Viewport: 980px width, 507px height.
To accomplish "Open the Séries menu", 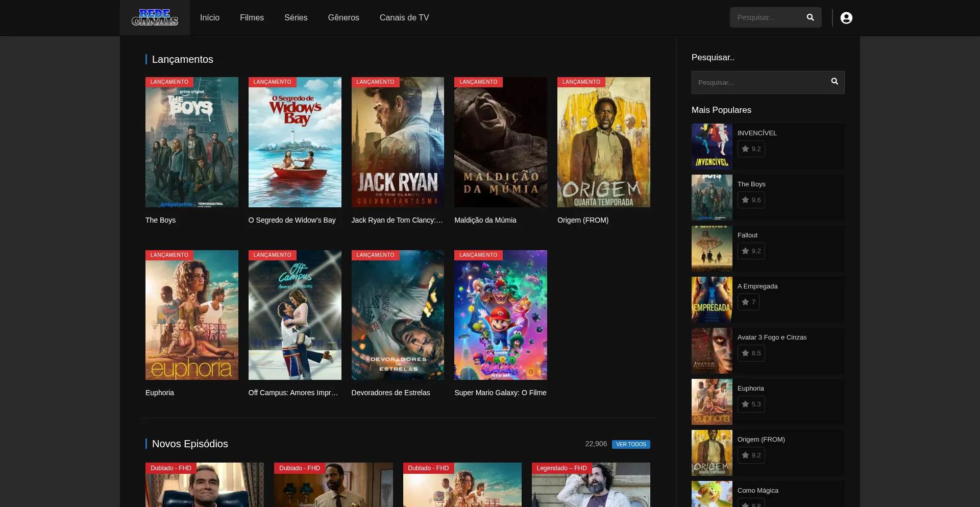I will click(x=296, y=17).
